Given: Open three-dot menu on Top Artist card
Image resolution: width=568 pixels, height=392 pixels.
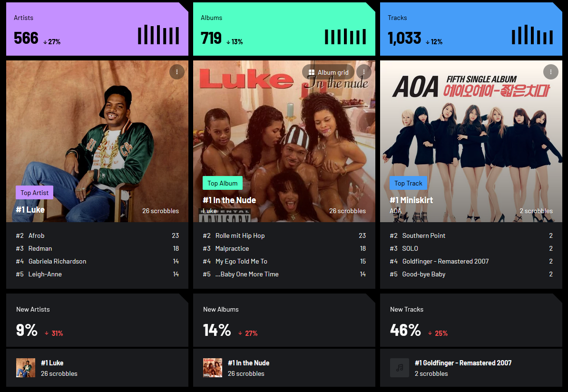Looking at the screenshot, I should pyautogui.click(x=177, y=72).
